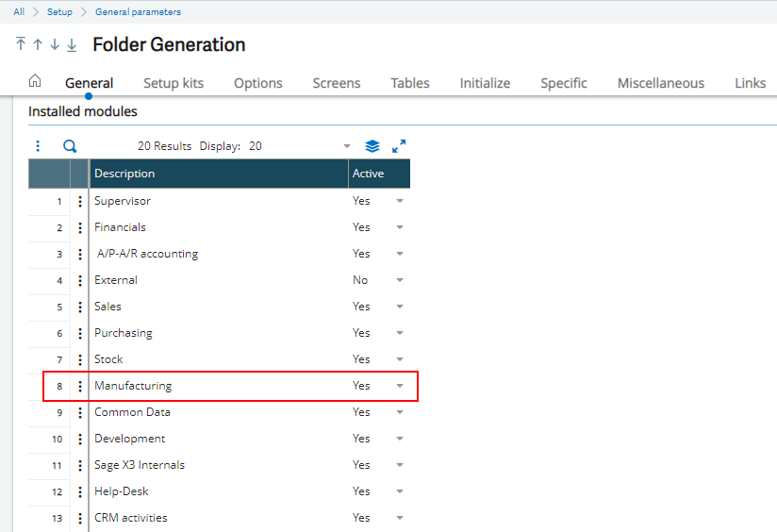This screenshot has width=777, height=532.
Task: Go to last record arrow icon
Action: point(72,44)
